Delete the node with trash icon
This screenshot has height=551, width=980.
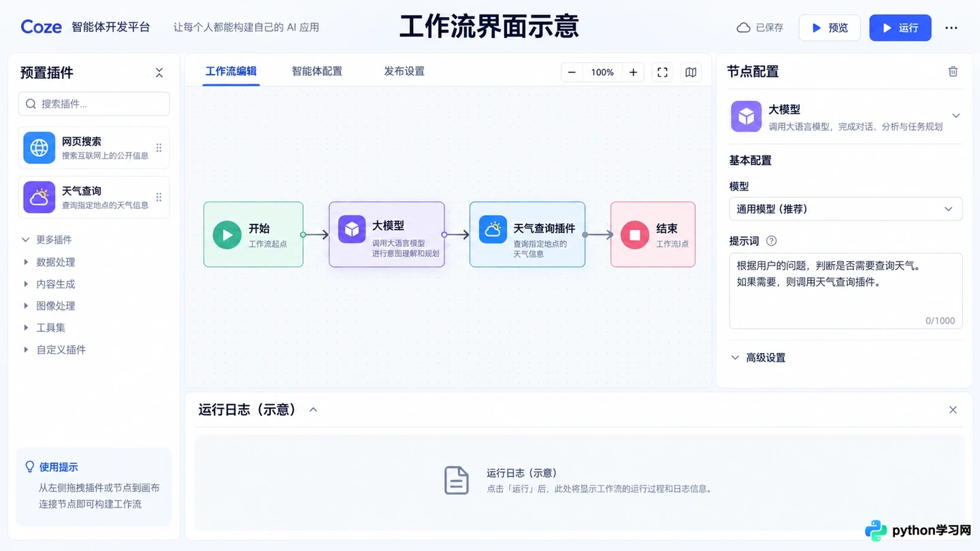click(x=953, y=71)
